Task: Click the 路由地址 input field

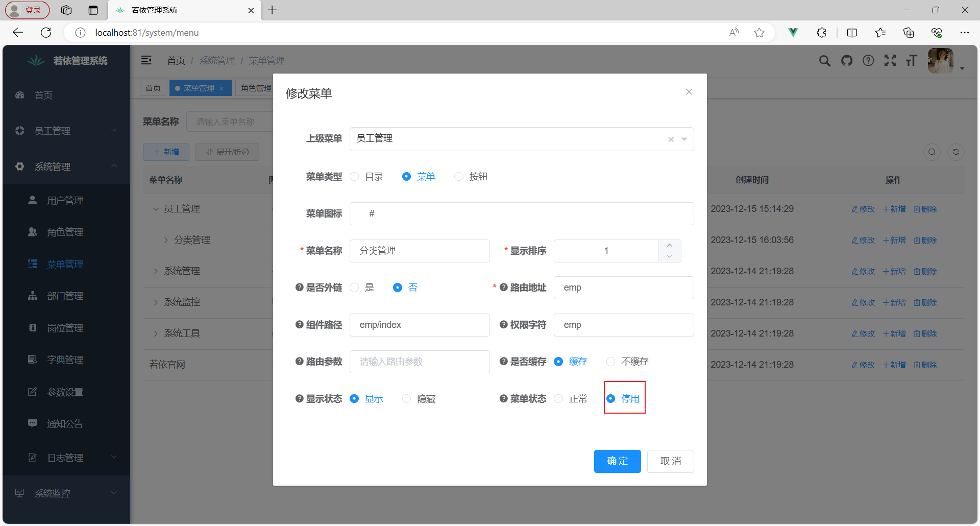Action: point(624,288)
